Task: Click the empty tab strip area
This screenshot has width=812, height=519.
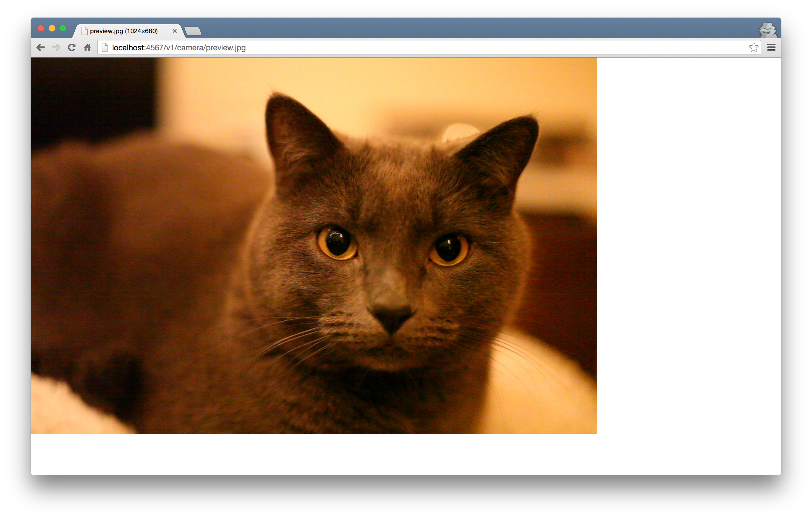Action: 472,28
